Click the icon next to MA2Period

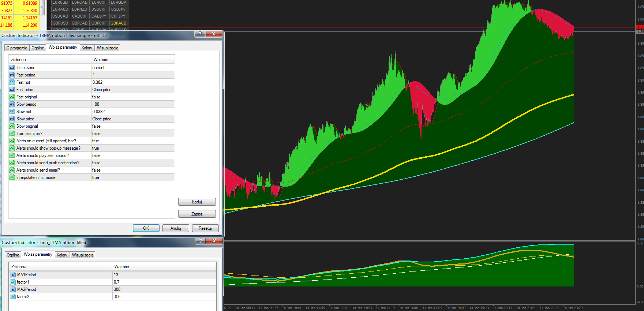[x=13, y=289]
